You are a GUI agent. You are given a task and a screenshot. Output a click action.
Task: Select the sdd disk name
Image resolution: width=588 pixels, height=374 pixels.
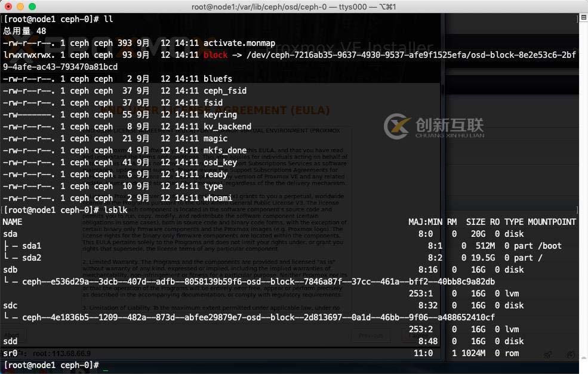(x=10, y=341)
